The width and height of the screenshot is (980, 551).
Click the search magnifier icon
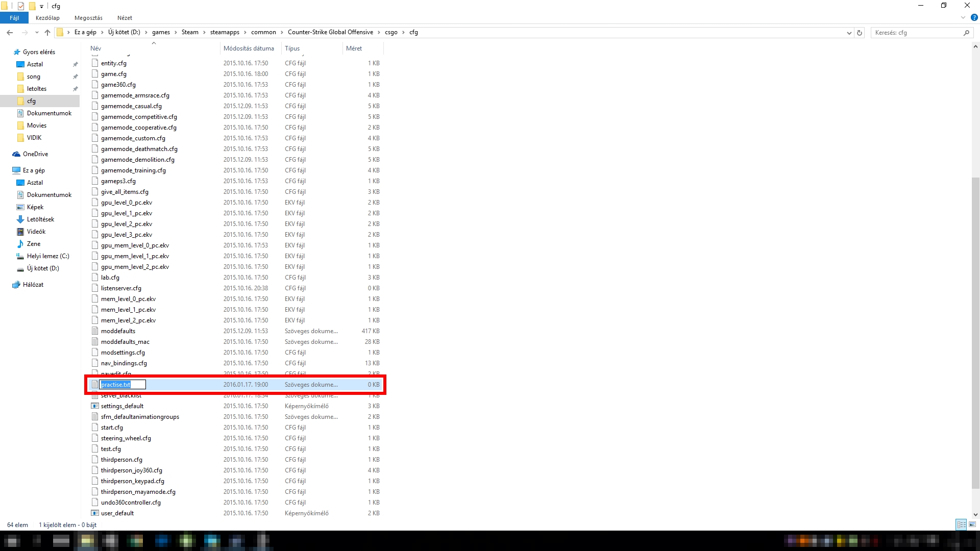(x=966, y=33)
